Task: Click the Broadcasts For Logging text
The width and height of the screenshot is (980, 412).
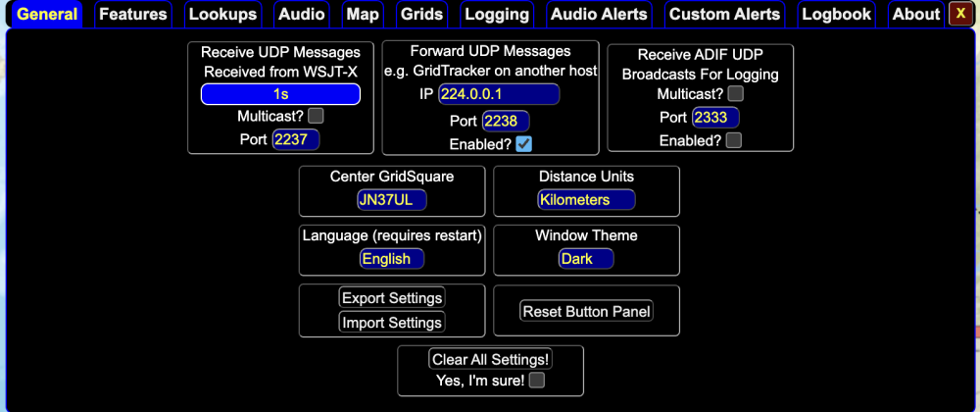Action: click(x=701, y=75)
